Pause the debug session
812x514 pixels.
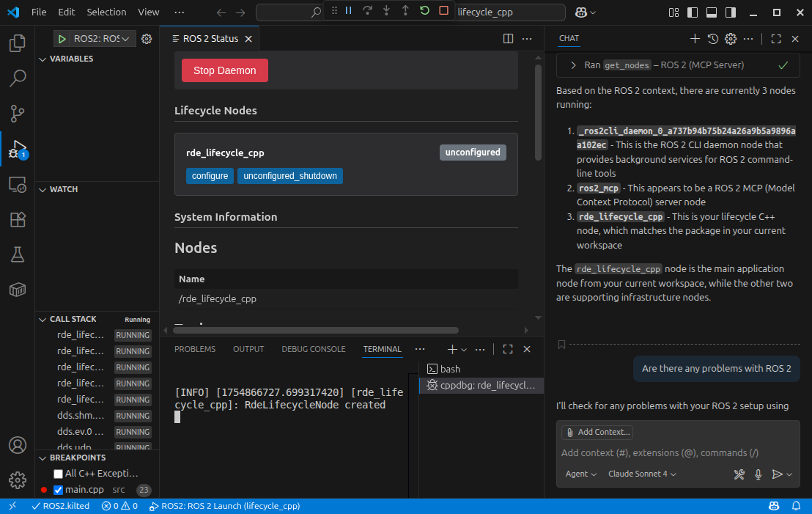[349, 11]
